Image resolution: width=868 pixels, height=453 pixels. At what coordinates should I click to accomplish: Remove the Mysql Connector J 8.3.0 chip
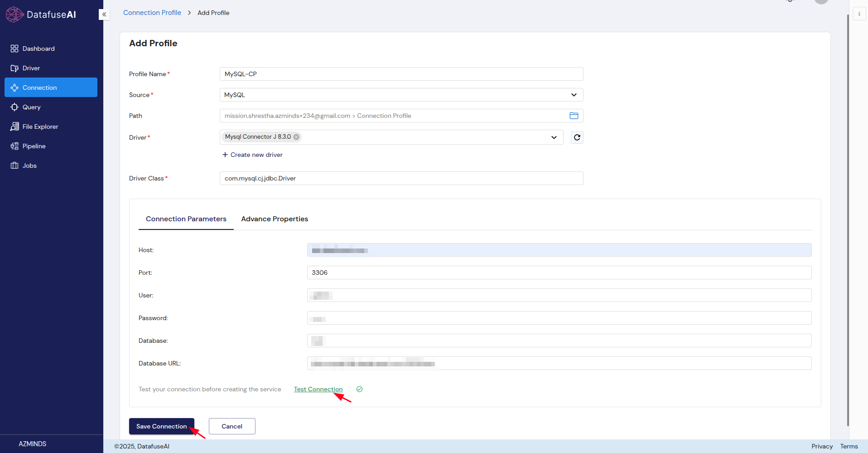click(296, 136)
